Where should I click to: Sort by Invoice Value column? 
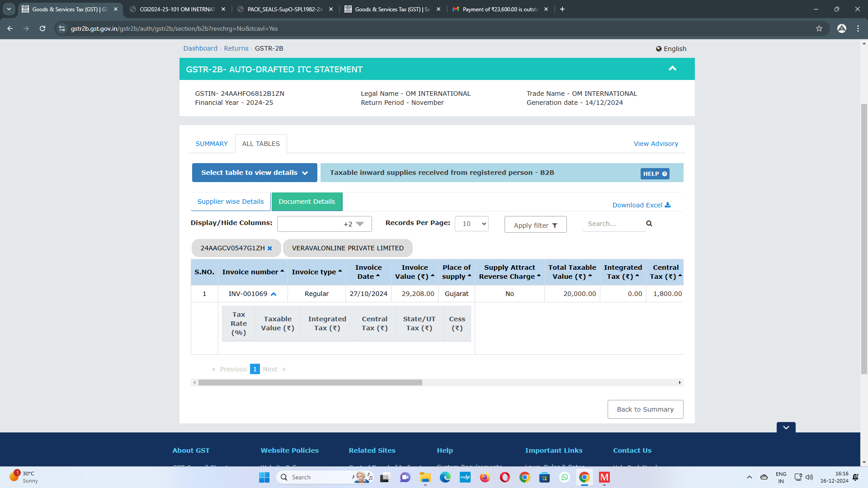(x=415, y=272)
